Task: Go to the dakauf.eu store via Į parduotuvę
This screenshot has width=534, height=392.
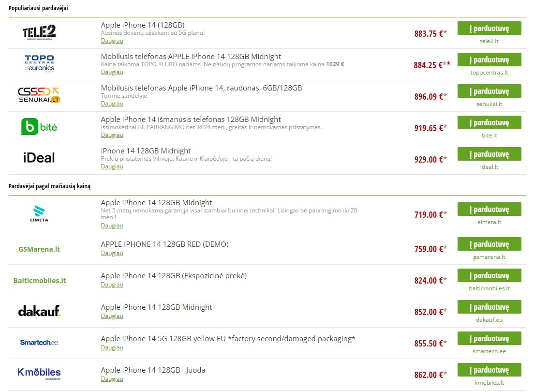Action: pos(489,307)
